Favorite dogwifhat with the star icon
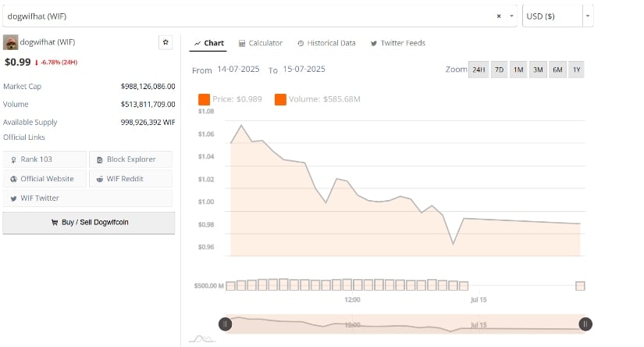This screenshot has width=644, height=347. click(x=165, y=42)
